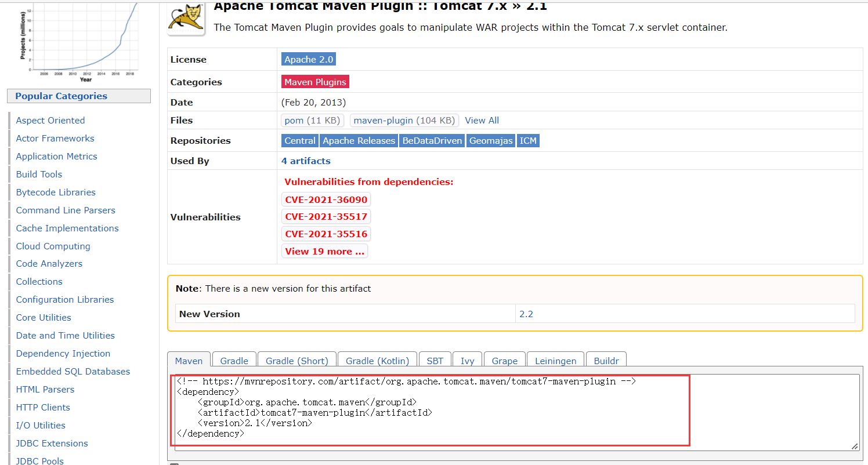Image resolution: width=868 pixels, height=465 pixels.
Task: Open the Date and Time Utilities category
Action: coord(66,336)
